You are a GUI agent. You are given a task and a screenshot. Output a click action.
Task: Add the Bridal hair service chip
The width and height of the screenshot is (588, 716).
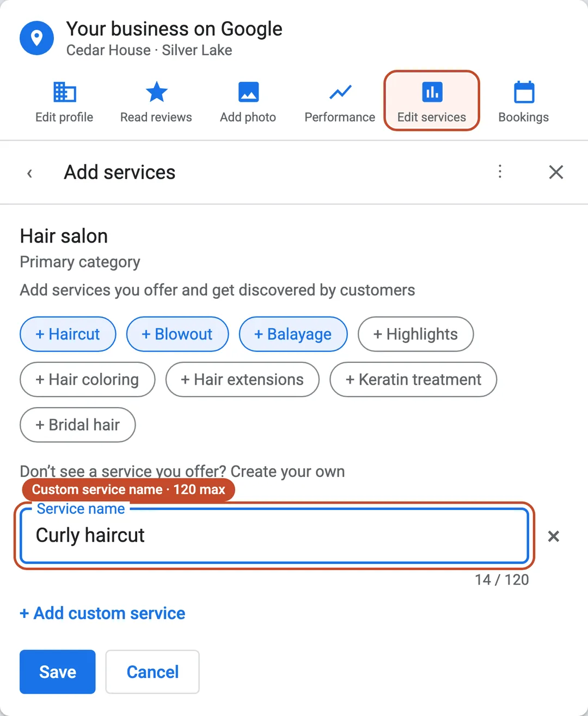click(78, 424)
